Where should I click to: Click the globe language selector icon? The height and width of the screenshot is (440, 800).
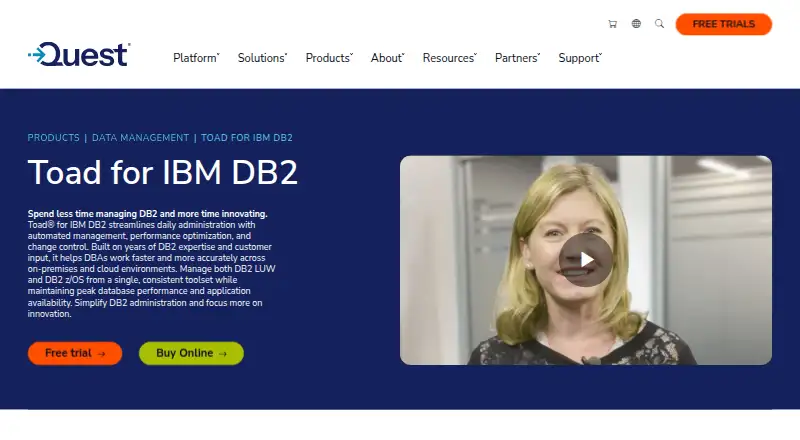click(x=636, y=23)
